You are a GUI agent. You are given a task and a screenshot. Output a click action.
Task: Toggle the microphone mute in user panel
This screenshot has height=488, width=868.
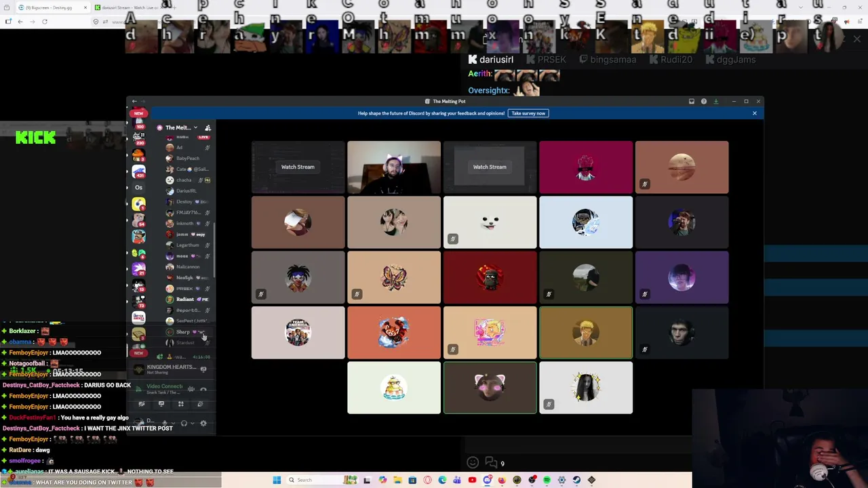coord(165,424)
